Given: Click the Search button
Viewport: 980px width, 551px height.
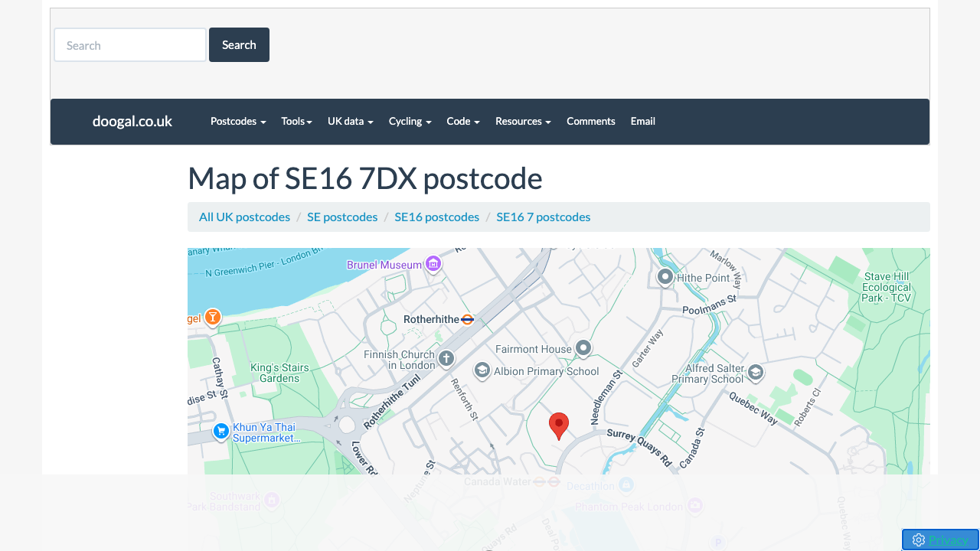Looking at the screenshot, I should [239, 44].
